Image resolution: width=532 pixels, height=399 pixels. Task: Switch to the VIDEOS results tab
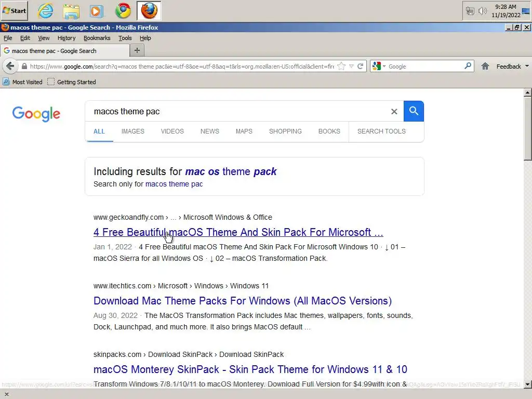pyautogui.click(x=172, y=131)
